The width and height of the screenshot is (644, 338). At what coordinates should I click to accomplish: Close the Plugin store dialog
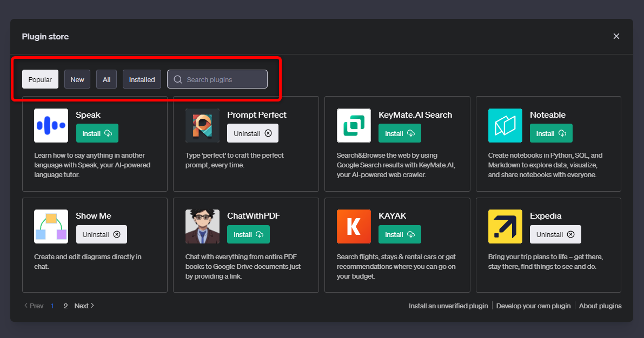[x=616, y=36]
